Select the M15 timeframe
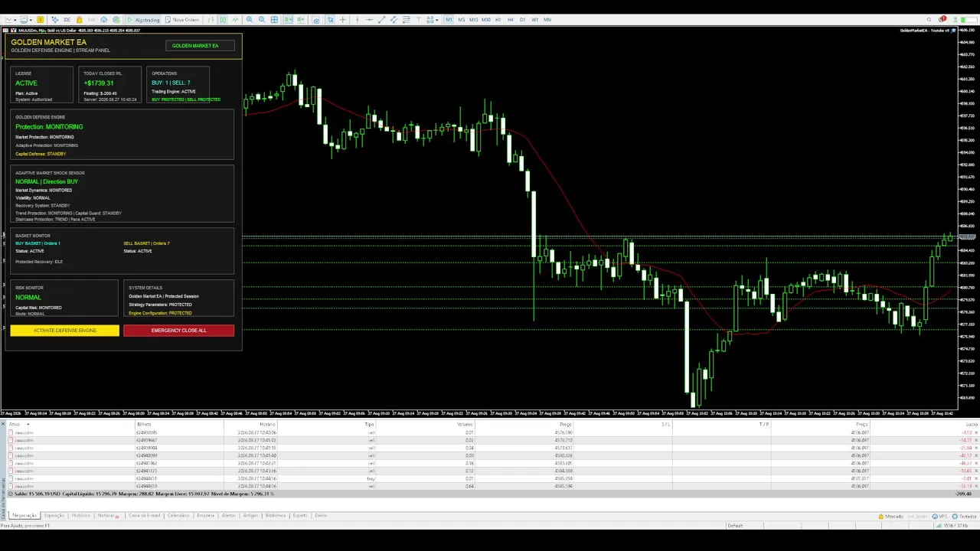This screenshot has height=551, width=980. point(473,19)
